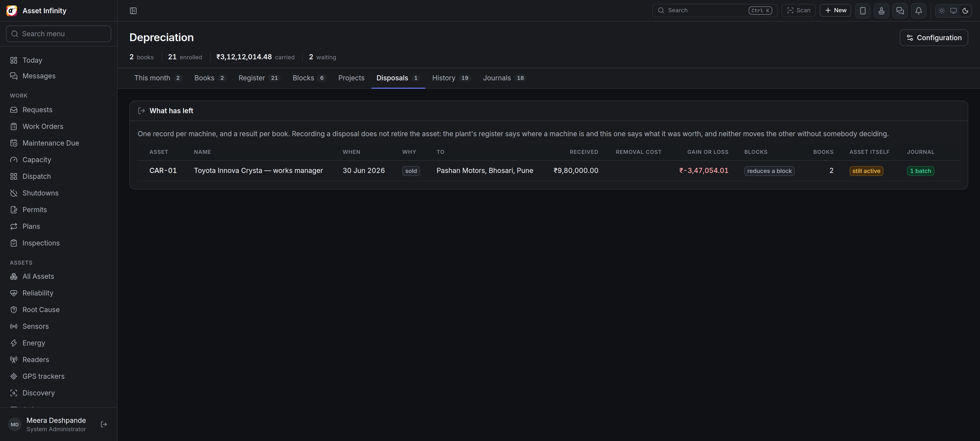Image resolution: width=980 pixels, height=441 pixels.
Task: Open Sensors in the sidebar
Action: pyautogui.click(x=59, y=326)
